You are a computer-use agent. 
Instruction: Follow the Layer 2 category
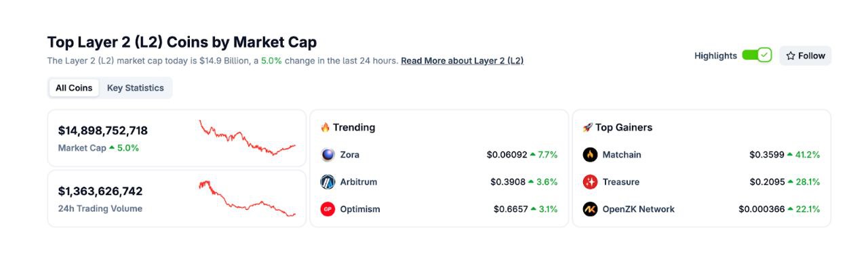[805, 56]
